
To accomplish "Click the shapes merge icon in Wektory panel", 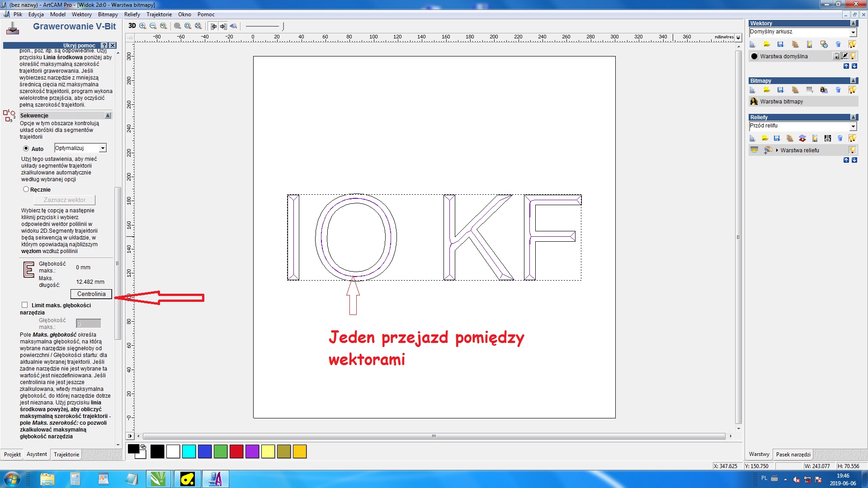I will [824, 44].
